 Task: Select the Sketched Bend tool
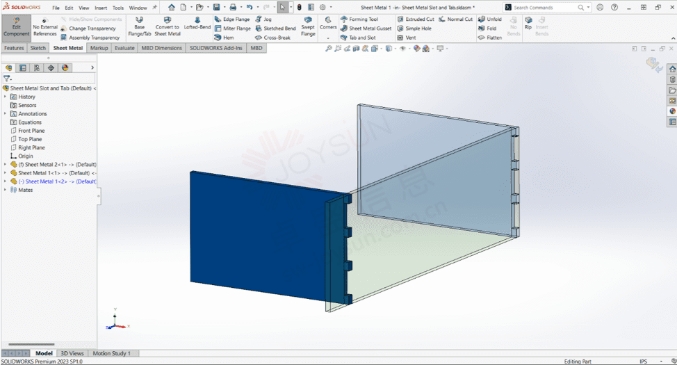pos(275,29)
